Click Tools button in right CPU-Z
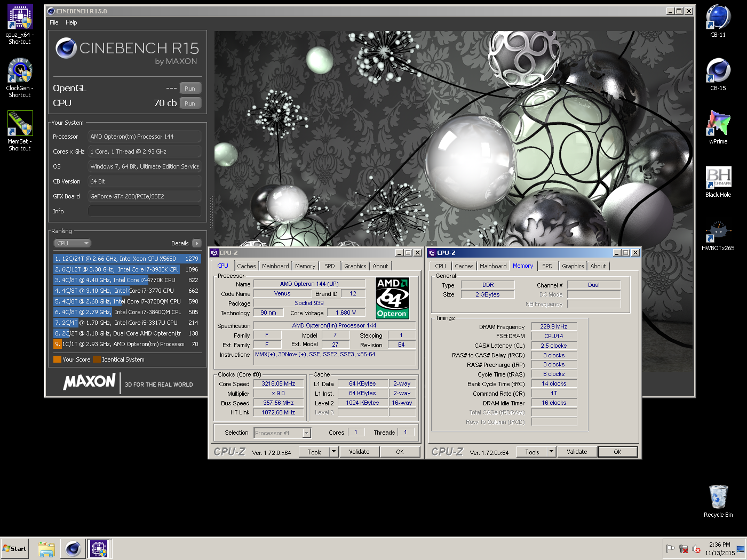 click(x=532, y=452)
